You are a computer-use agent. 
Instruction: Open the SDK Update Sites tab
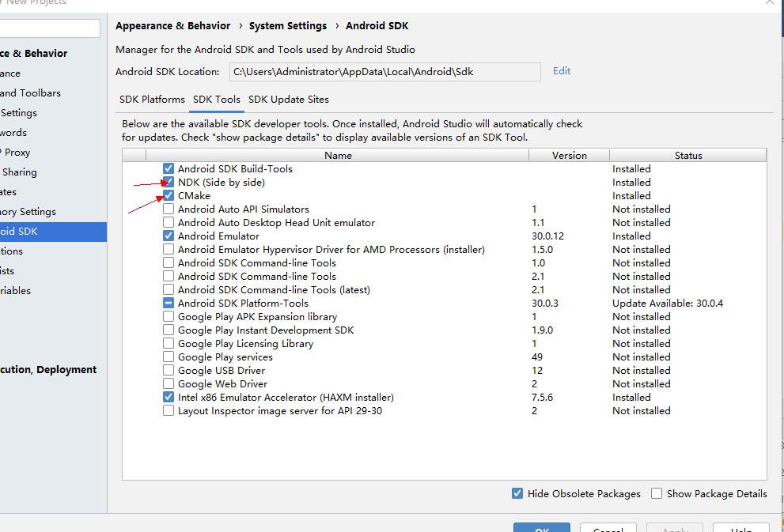(x=290, y=99)
